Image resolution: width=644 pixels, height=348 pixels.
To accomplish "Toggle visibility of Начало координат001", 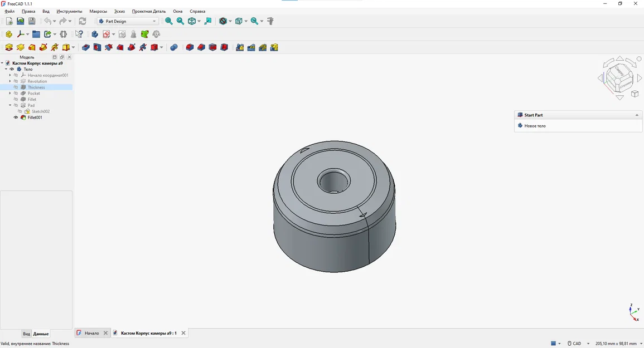I will pyautogui.click(x=16, y=76).
